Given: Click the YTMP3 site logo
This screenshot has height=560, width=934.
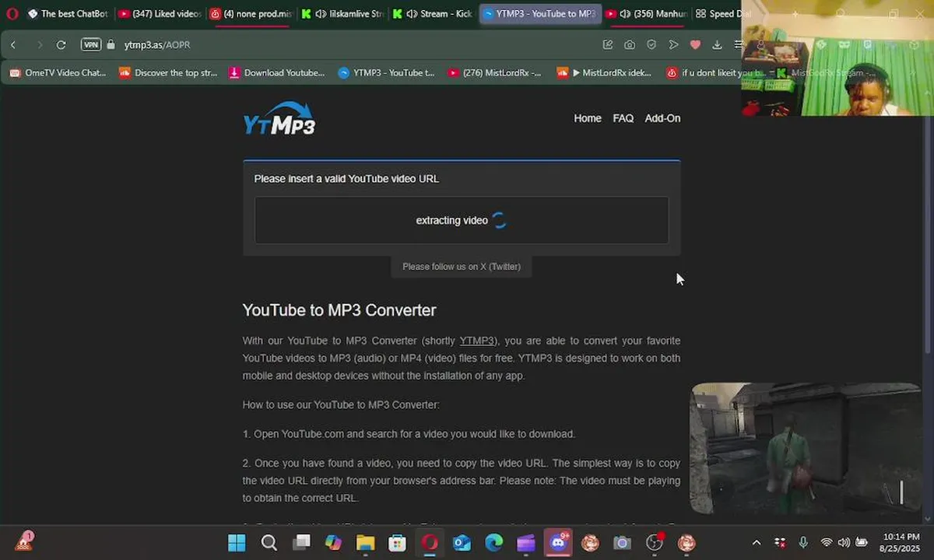Looking at the screenshot, I should pyautogui.click(x=279, y=119).
